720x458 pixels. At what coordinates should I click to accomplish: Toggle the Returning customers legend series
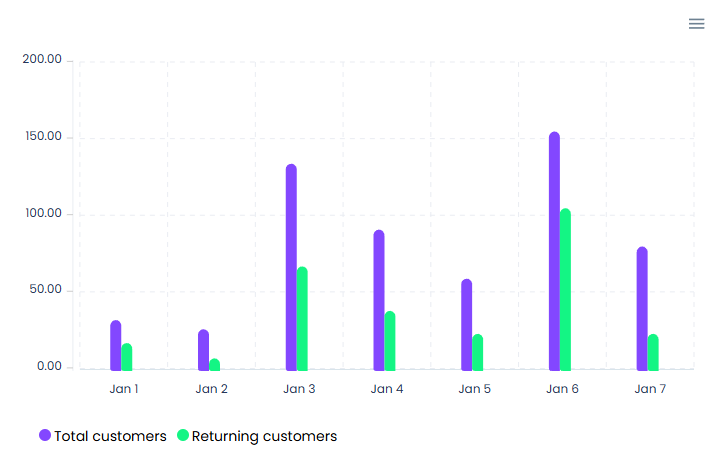click(264, 436)
